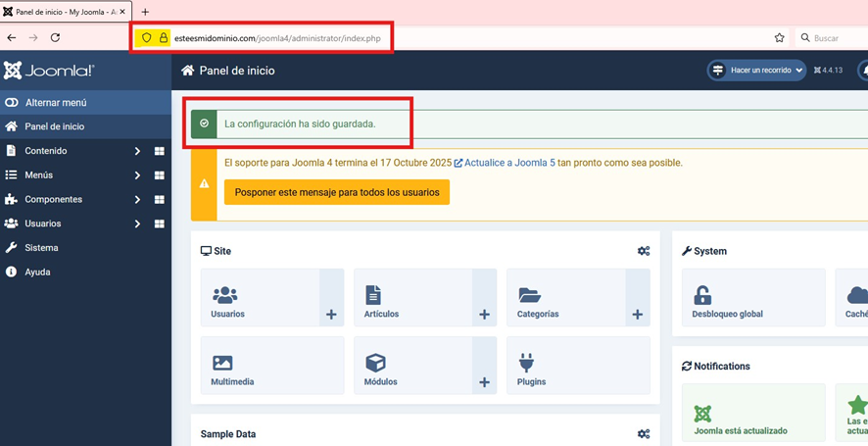
Task: Open the Componentes sidebar menu
Action: click(53, 199)
